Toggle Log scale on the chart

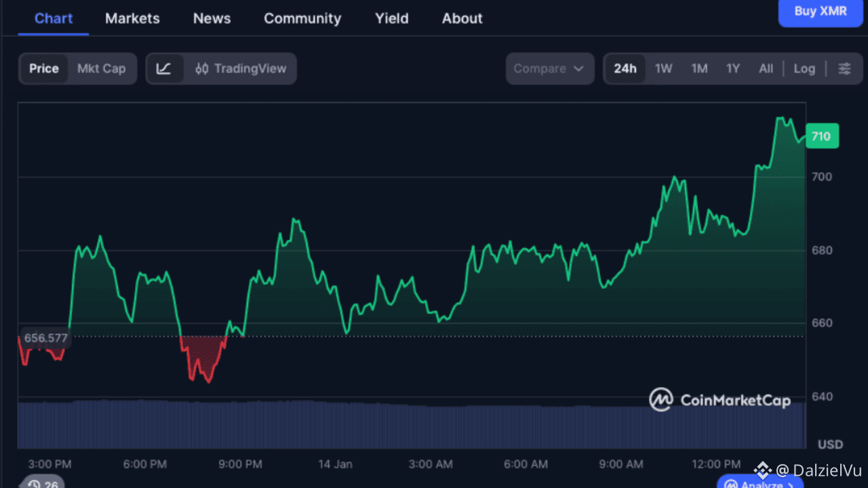point(804,68)
